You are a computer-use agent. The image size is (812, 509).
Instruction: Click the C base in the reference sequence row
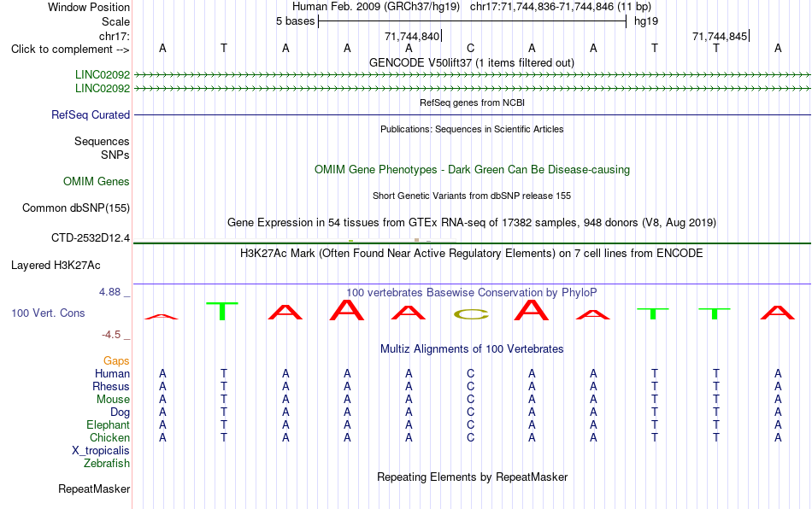[470, 48]
